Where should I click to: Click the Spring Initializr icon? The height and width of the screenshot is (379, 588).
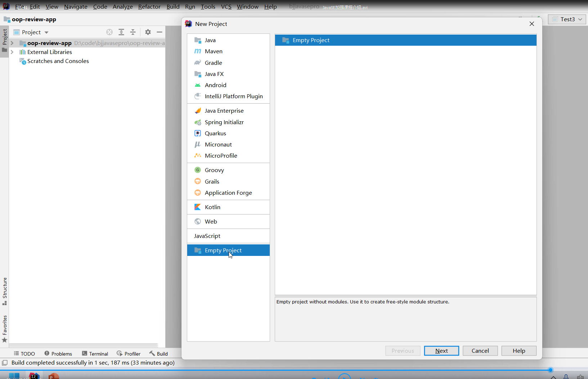[198, 122]
